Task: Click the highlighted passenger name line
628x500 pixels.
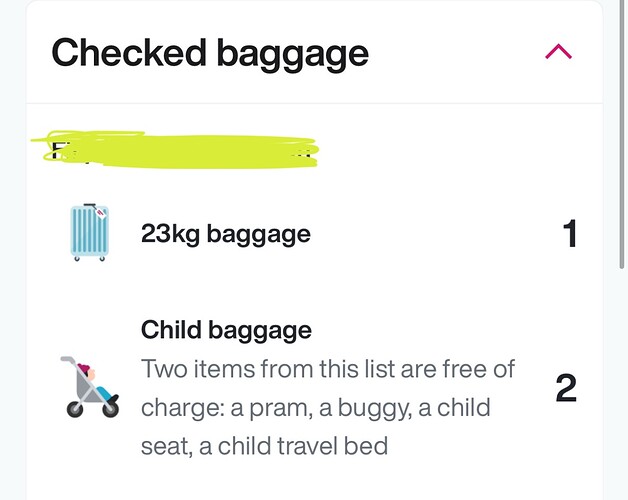Action: pyautogui.click(x=175, y=149)
